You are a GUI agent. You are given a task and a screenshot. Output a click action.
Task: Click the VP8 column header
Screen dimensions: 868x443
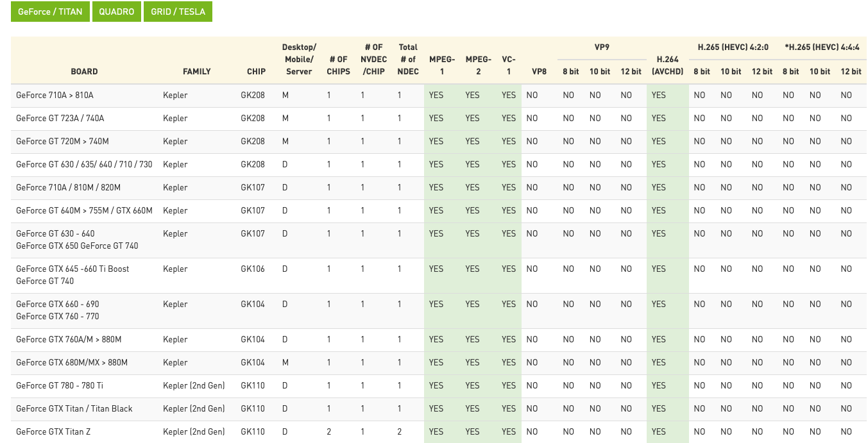point(539,72)
